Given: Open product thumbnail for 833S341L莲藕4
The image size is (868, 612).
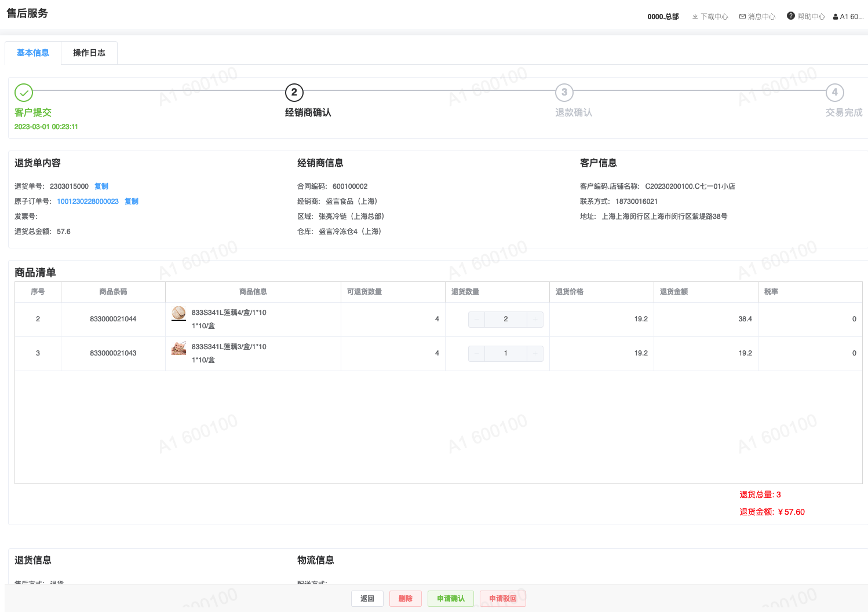Looking at the screenshot, I should 179,313.
